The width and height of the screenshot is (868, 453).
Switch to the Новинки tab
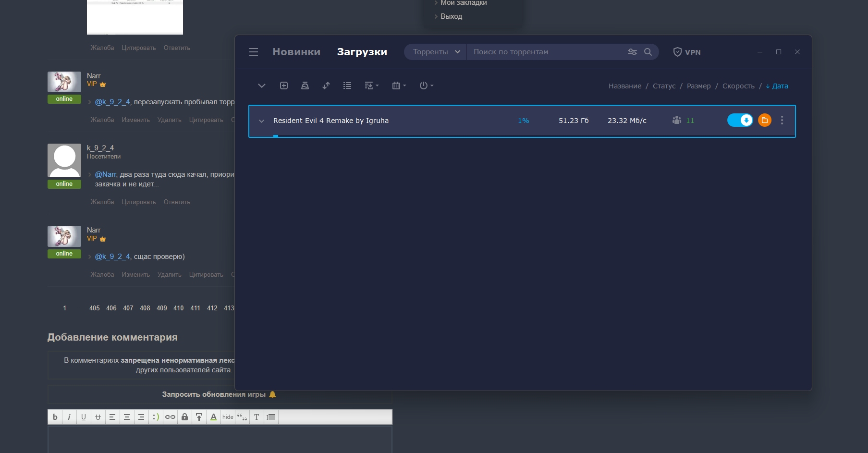[296, 52]
